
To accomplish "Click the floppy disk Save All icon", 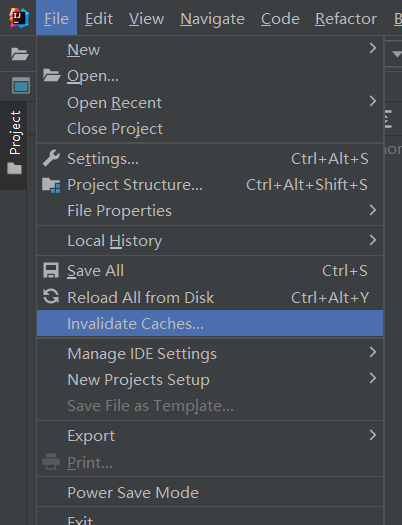I will [x=51, y=271].
